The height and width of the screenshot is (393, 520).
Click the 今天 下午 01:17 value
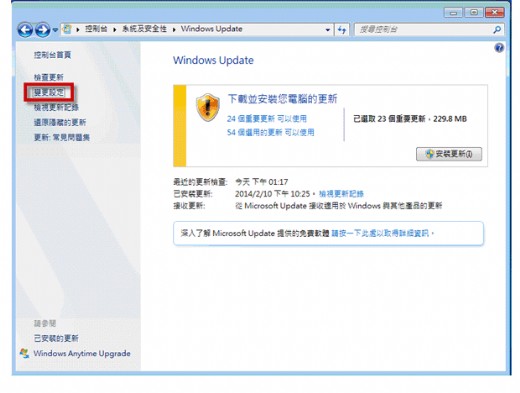pyautogui.click(x=261, y=182)
